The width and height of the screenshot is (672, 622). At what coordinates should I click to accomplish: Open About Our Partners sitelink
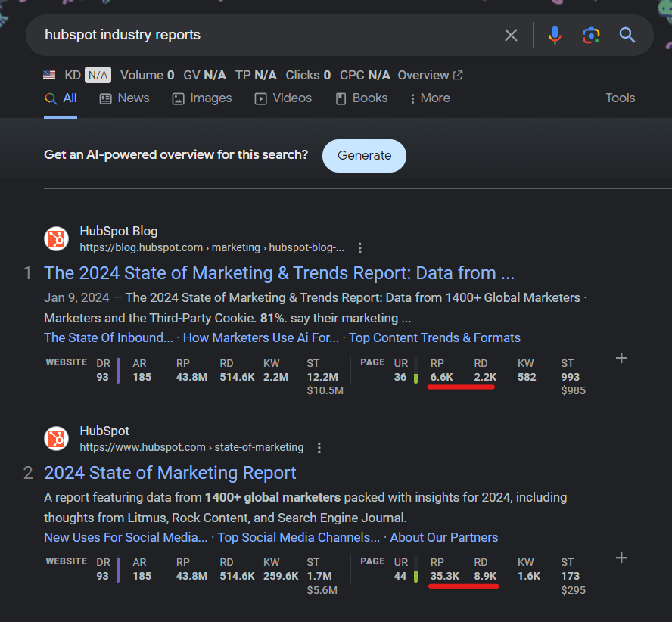(444, 537)
